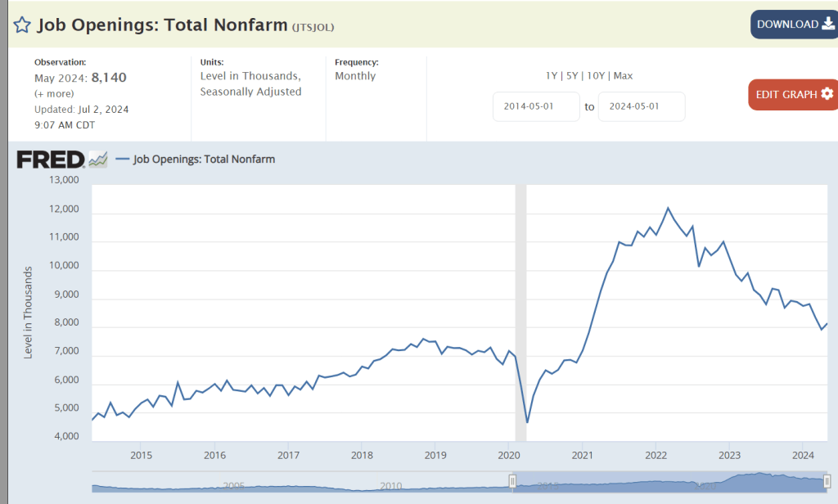The image size is (838, 504).
Task: Expand the (+ more) observations link
Action: pos(54,93)
